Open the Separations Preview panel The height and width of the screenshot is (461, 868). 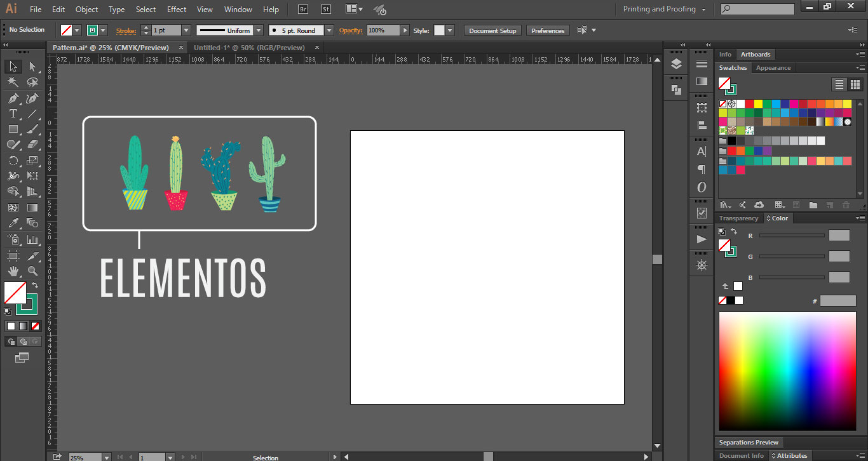tap(749, 443)
